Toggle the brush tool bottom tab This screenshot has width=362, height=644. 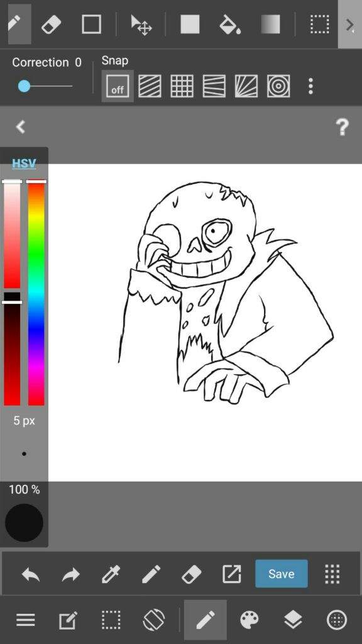[206, 620]
